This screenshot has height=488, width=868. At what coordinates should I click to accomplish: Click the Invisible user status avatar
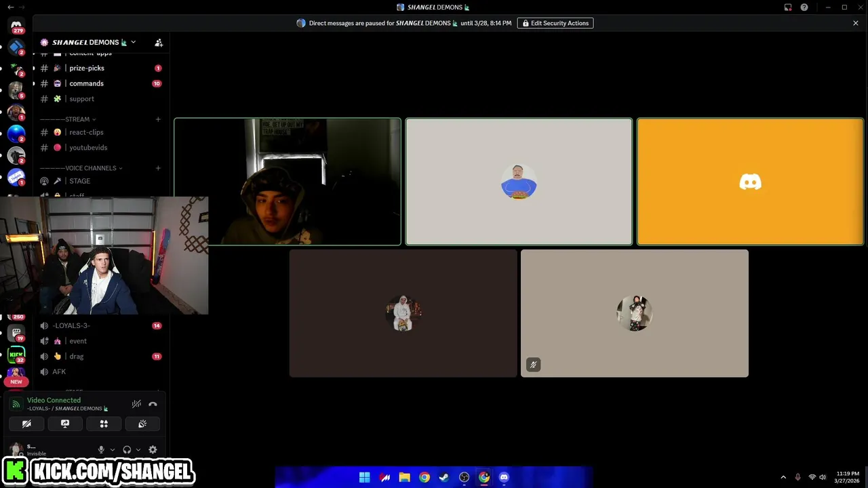16,449
